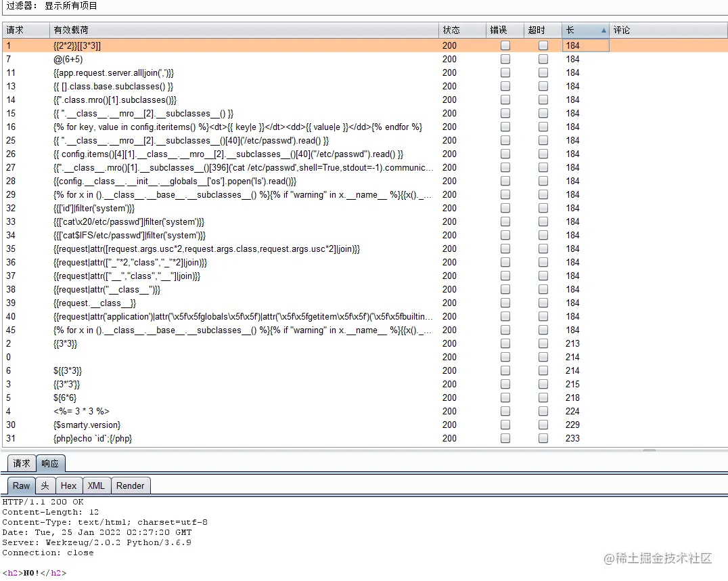Image resolution: width=728 pixels, height=581 pixels.
Task: Sort by the 长 column sort arrow
Action: pyautogui.click(x=604, y=30)
